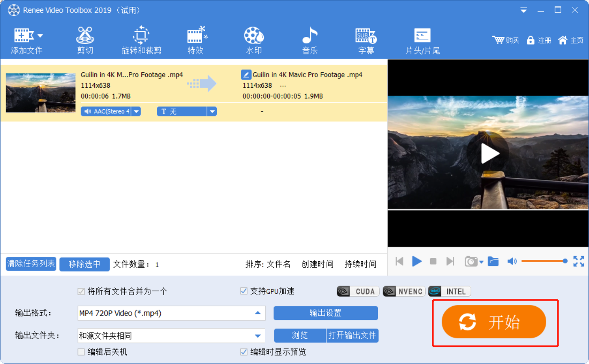The height and width of the screenshot is (364, 589).
Task: Click the CUDA badge
Action: tap(358, 291)
